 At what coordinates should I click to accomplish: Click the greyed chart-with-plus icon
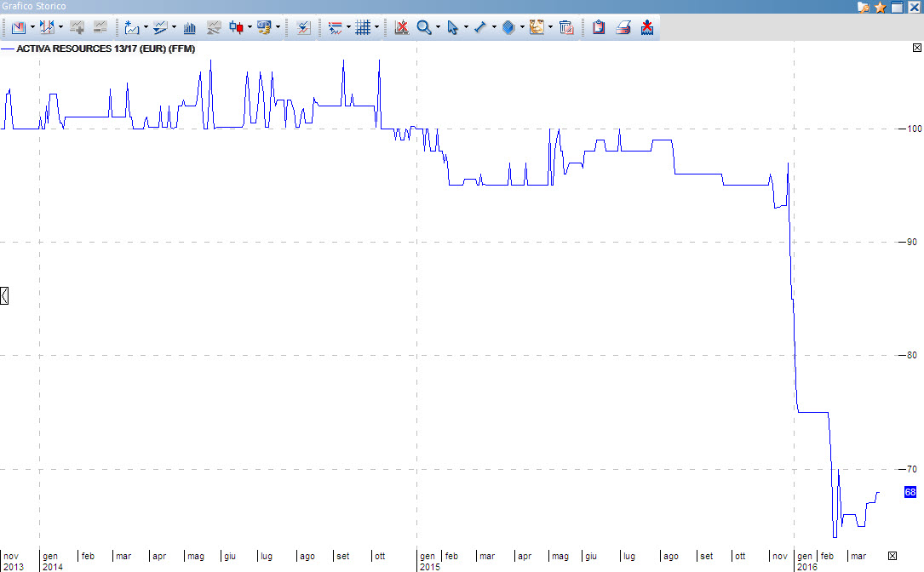click(x=77, y=28)
